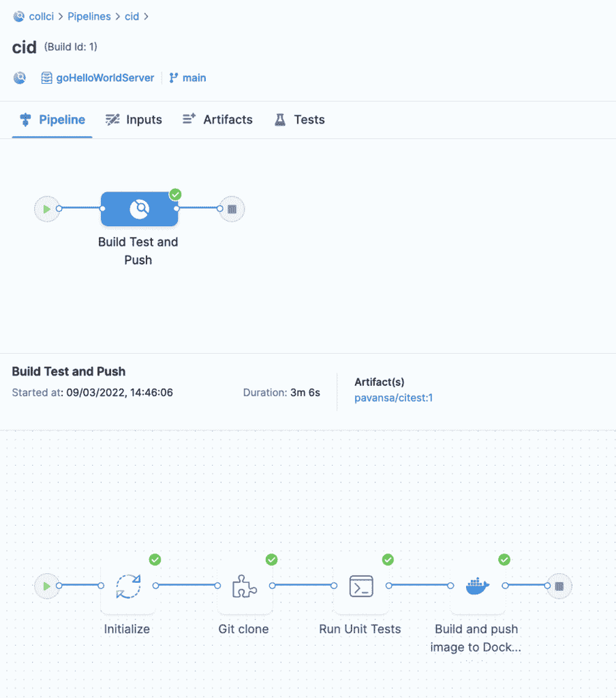The height and width of the screenshot is (698, 616).
Task: Open the Git clone step icon
Action: coord(243,586)
